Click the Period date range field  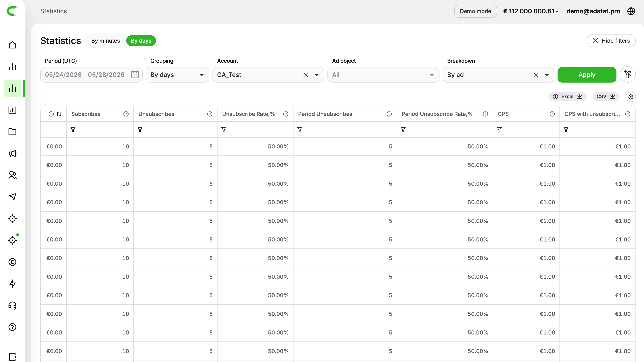click(x=92, y=75)
